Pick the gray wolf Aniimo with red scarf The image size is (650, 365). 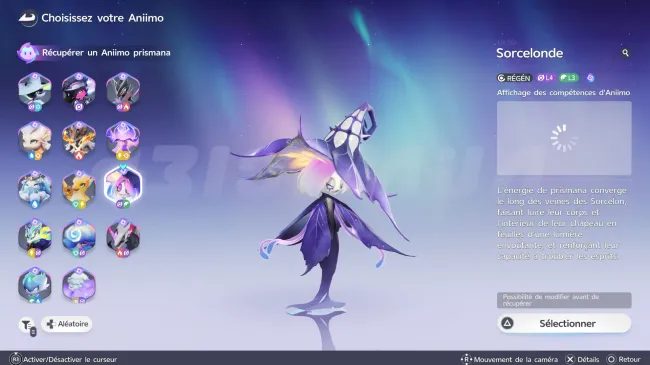click(x=123, y=237)
